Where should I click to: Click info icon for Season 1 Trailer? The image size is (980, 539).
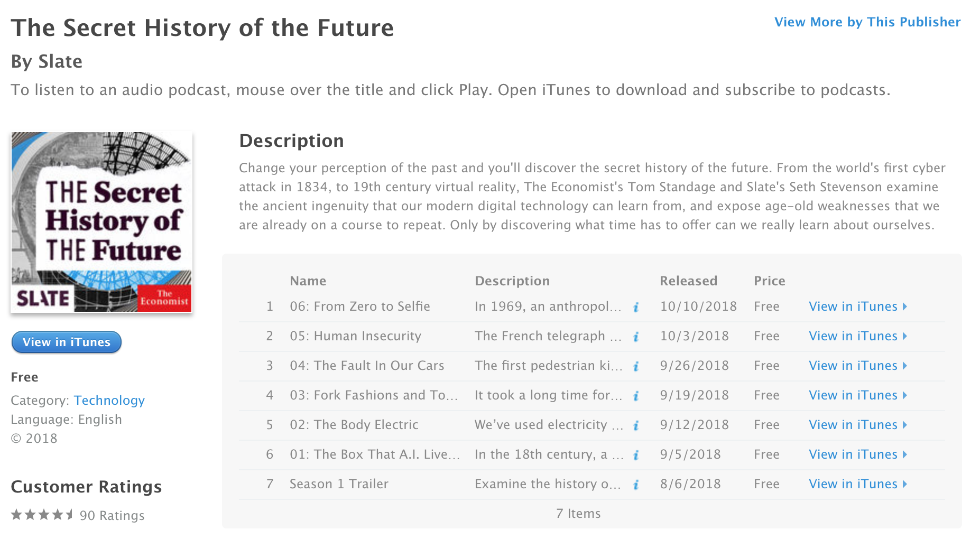pos(636,485)
